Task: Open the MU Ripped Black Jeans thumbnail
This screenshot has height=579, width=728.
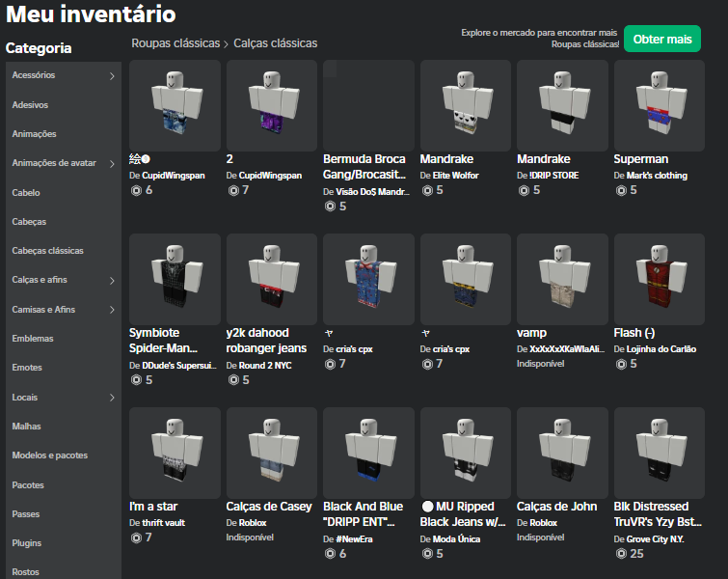Action: pos(465,454)
